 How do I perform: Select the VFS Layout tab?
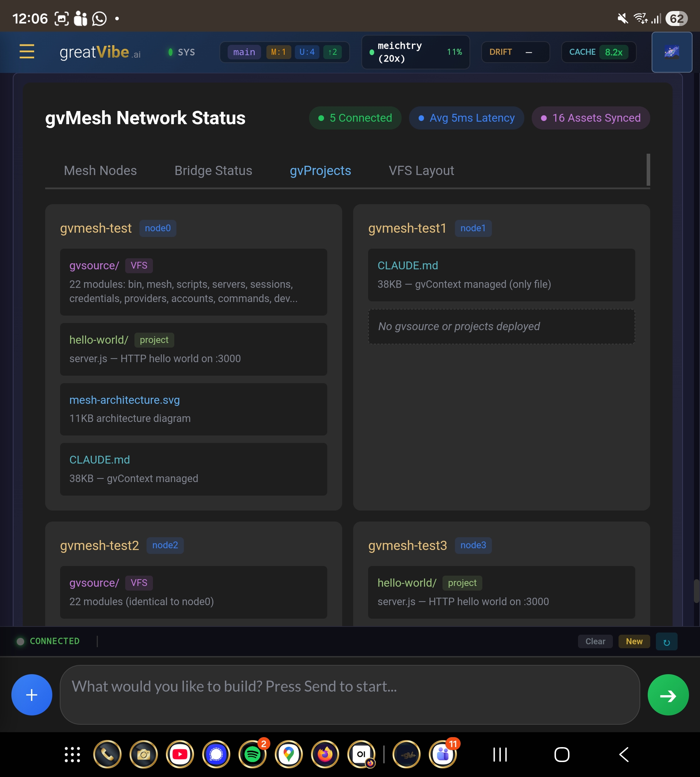point(421,170)
